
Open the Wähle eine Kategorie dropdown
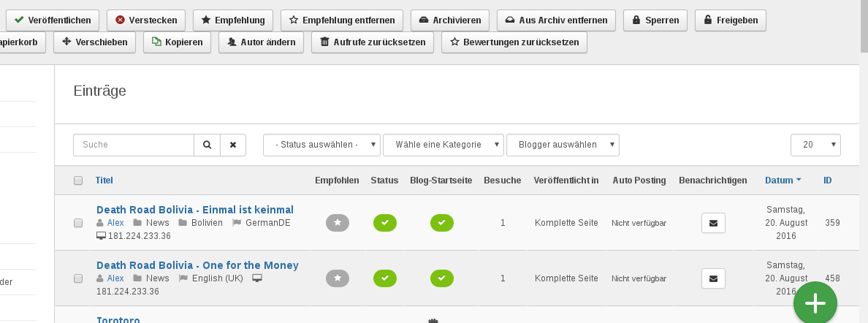(443, 145)
